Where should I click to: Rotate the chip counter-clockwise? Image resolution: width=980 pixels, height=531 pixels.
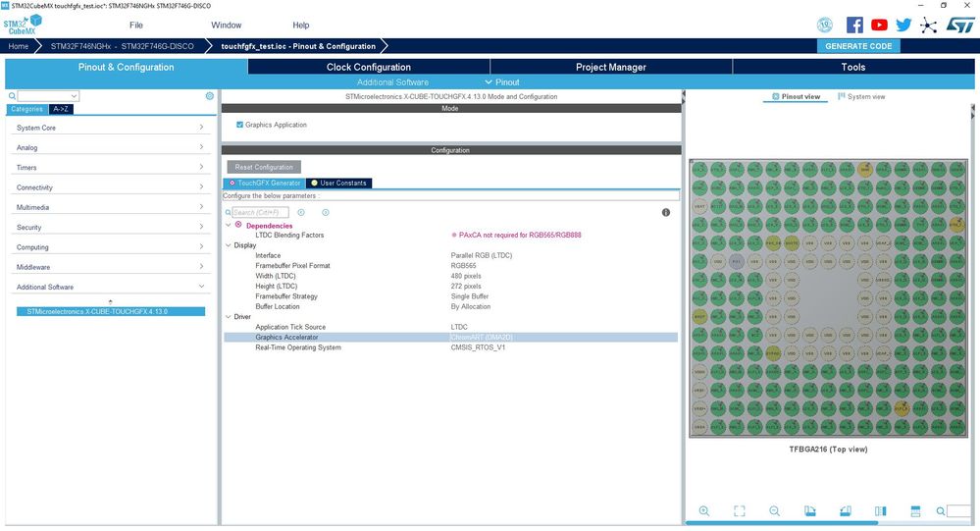[845, 511]
